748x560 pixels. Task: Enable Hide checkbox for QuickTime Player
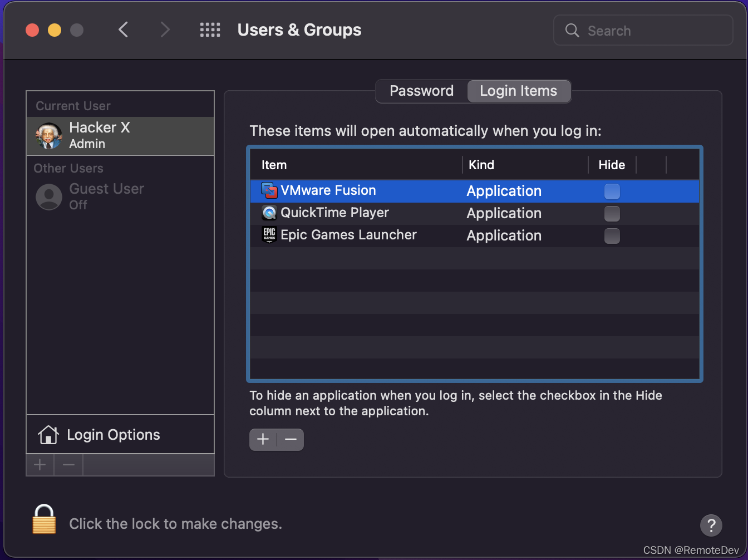(612, 214)
